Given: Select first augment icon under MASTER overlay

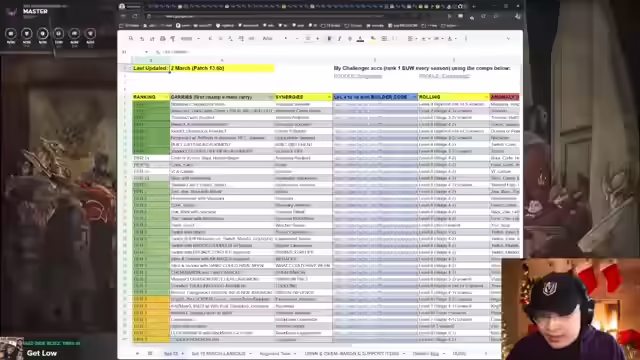Looking at the screenshot, I should (11, 34).
